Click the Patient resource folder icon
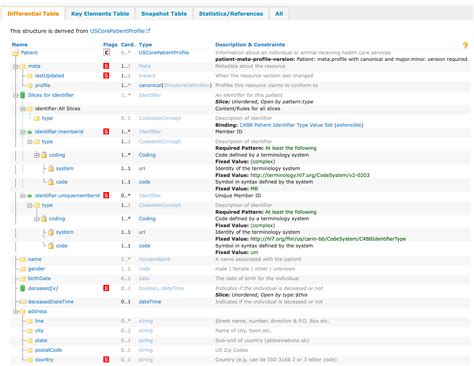Viewport: 474px width, 366px height. pyautogui.click(x=15, y=53)
